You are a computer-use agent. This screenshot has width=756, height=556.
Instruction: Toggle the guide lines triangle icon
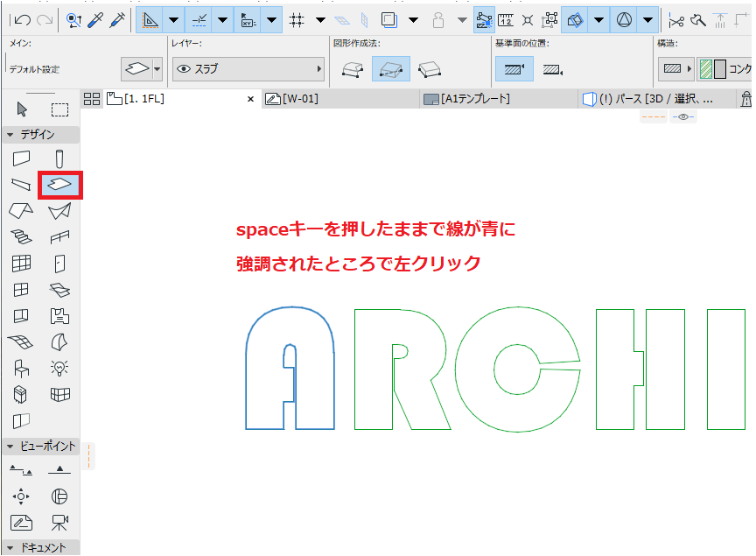pyautogui.click(x=150, y=20)
